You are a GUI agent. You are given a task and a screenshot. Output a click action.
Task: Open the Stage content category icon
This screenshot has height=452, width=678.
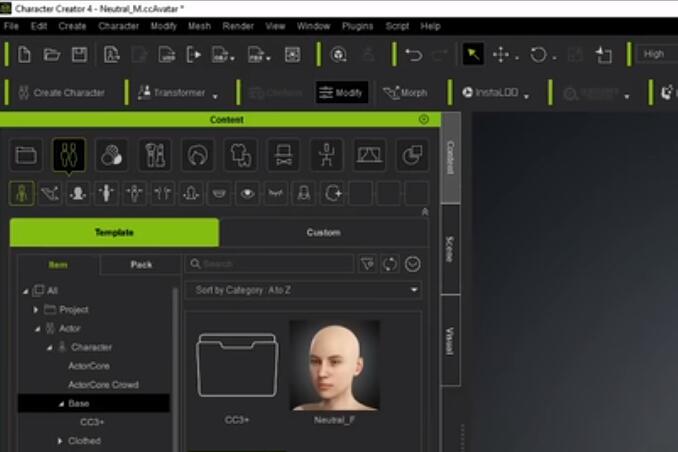369,155
